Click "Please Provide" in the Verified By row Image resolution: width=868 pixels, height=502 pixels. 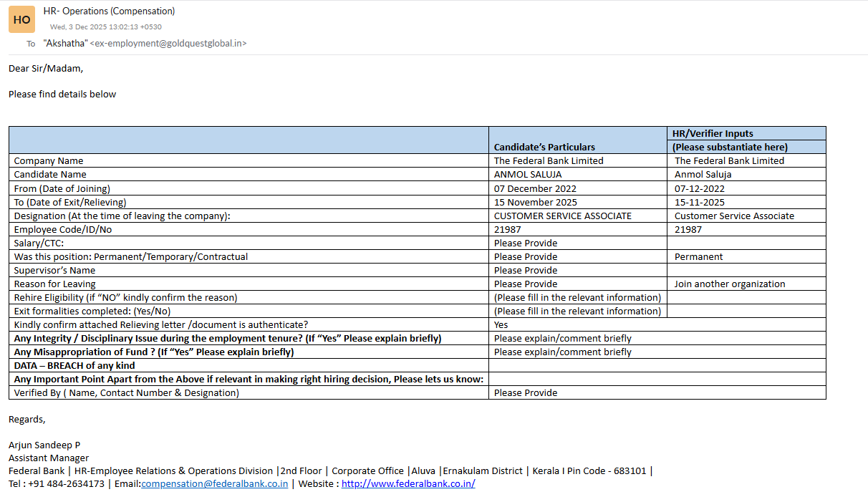pos(526,392)
